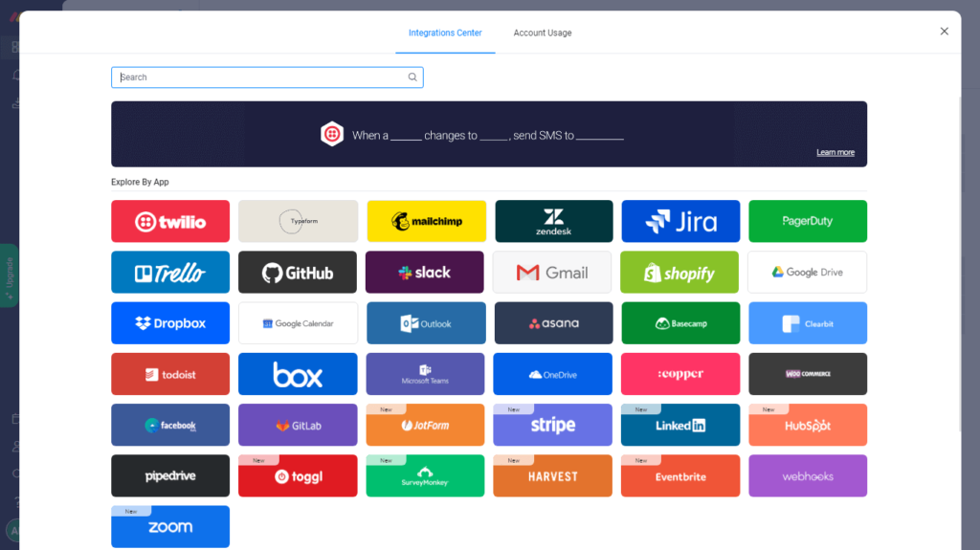980x550 pixels.
Task: Select the HubSpot integration tile
Action: [808, 425]
